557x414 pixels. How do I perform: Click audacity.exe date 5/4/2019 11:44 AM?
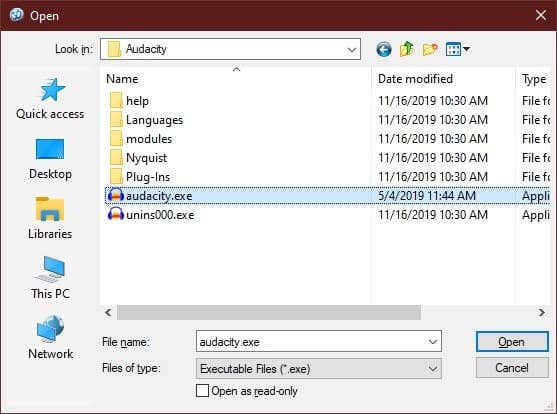coord(427,196)
